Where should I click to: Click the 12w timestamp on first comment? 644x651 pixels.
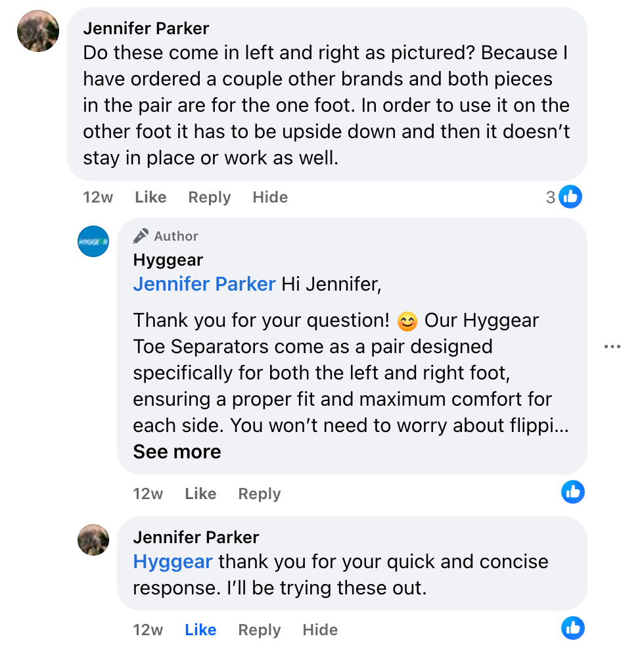(97, 197)
